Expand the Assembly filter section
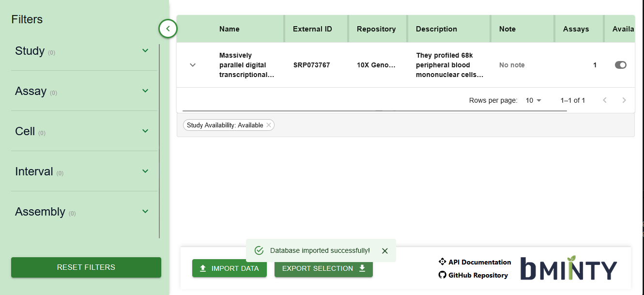 click(x=145, y=211)
